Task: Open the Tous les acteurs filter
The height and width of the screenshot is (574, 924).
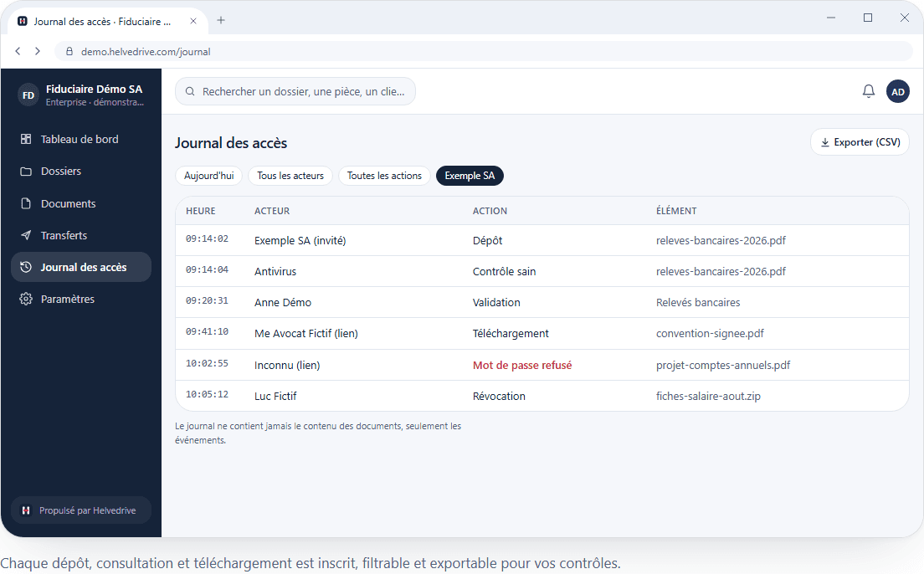Action: [290, 176]
